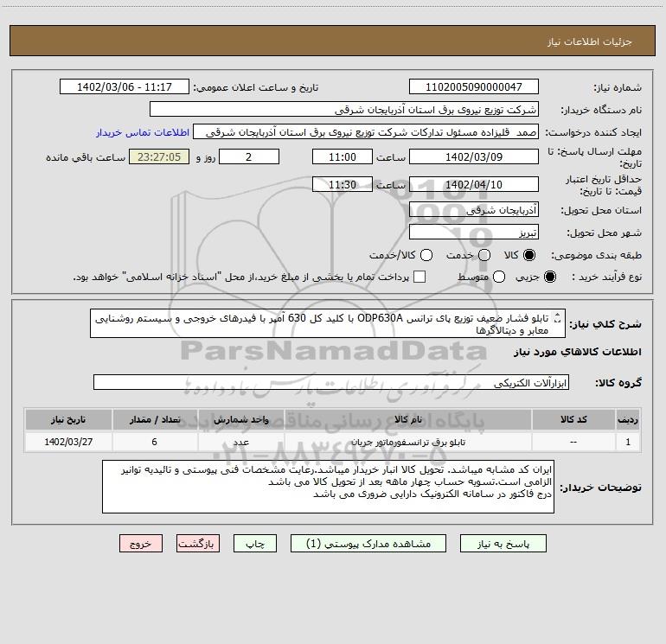Click the delivery province field آذربایجان شرقی
This screenshot has width=666, height=644.
point(474,209)
